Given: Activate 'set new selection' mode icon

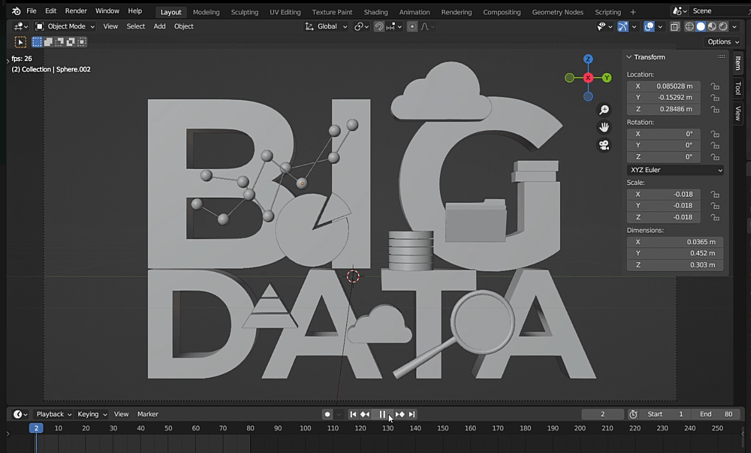Looking at the screenshot, I should pyautogui.click(x=37, y=42).
